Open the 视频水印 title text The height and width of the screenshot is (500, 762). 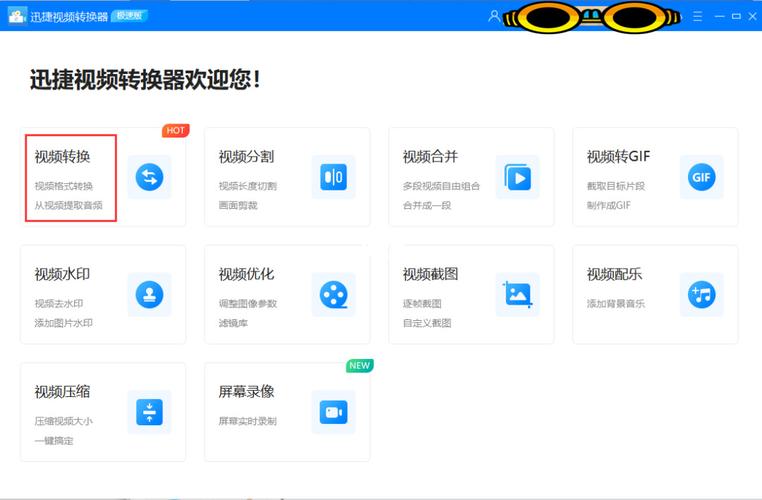point(62,274)
